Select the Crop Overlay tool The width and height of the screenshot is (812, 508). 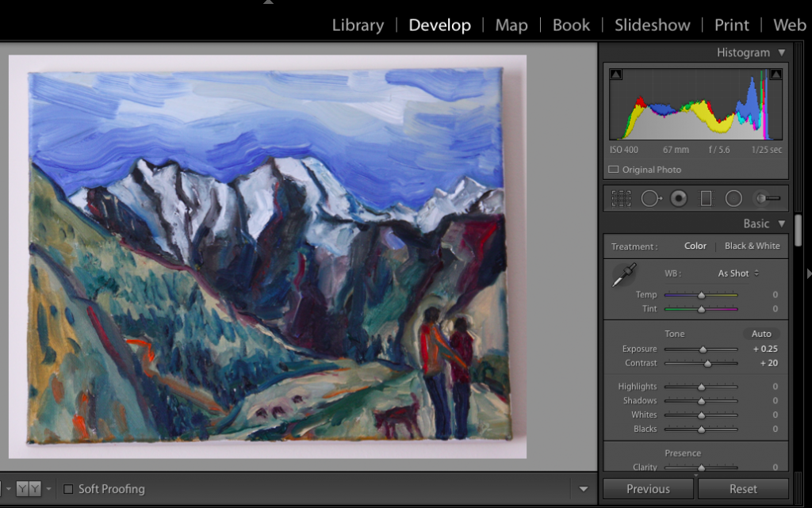[x=622, y=198]
